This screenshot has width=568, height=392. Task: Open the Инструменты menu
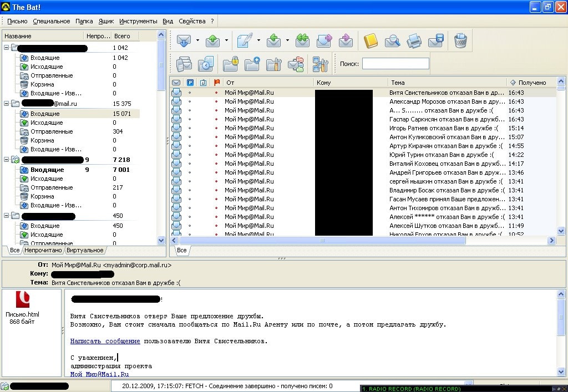pos(138,21)
